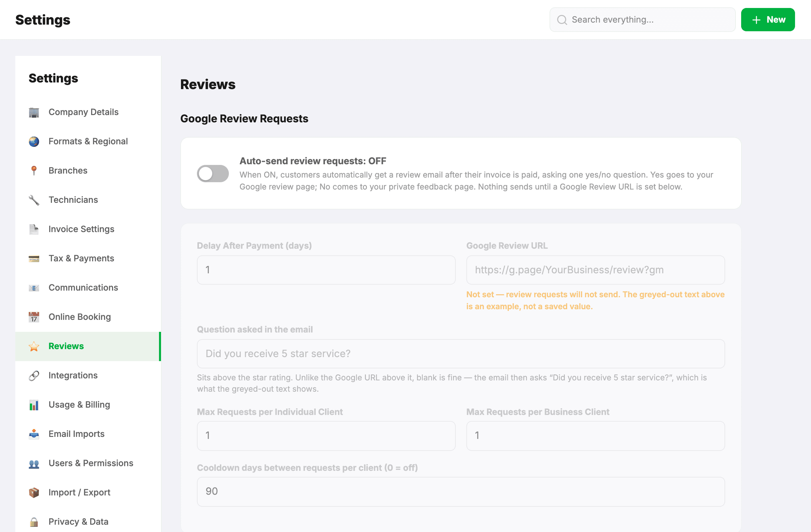
Task: Click the people icon for Users & Permissions
Action: tap(34, 464)
